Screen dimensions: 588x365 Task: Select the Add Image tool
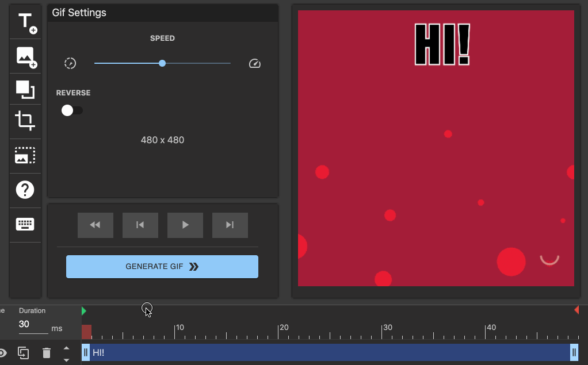pos(25,56)
